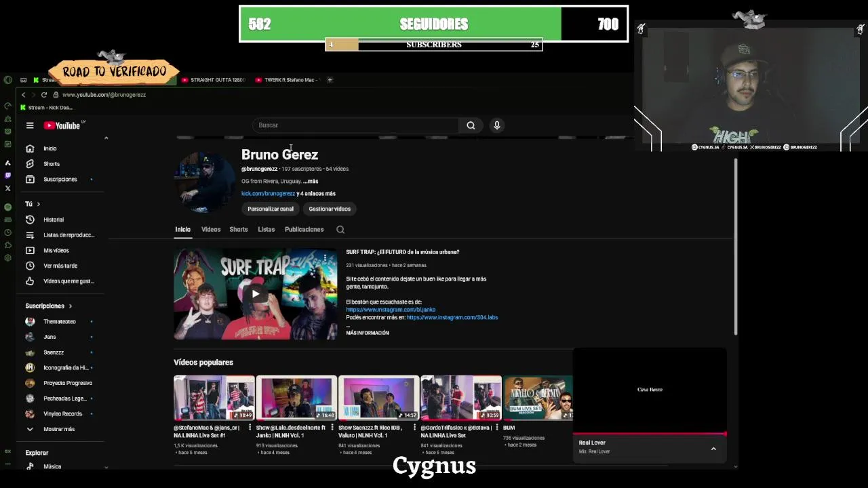Open a new browser tab

click(x=330, y=80)
